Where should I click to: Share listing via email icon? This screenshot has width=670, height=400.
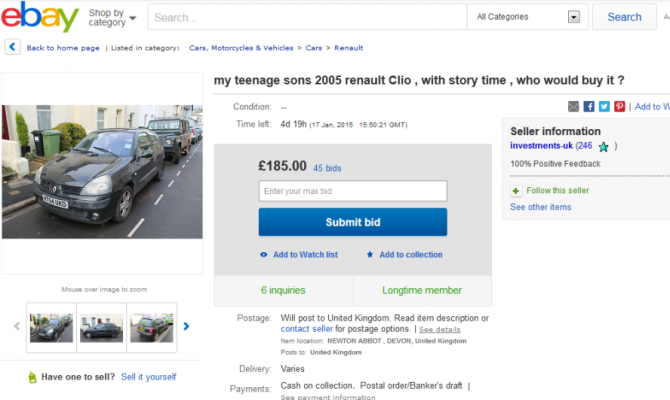(573, 106)
